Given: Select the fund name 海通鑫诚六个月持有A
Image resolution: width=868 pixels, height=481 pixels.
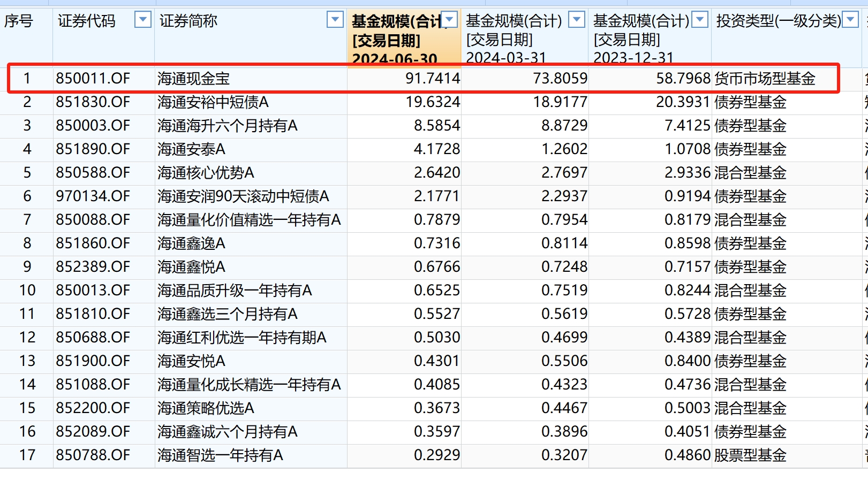Looking at the screenshot, I should [x=228, y=432].
